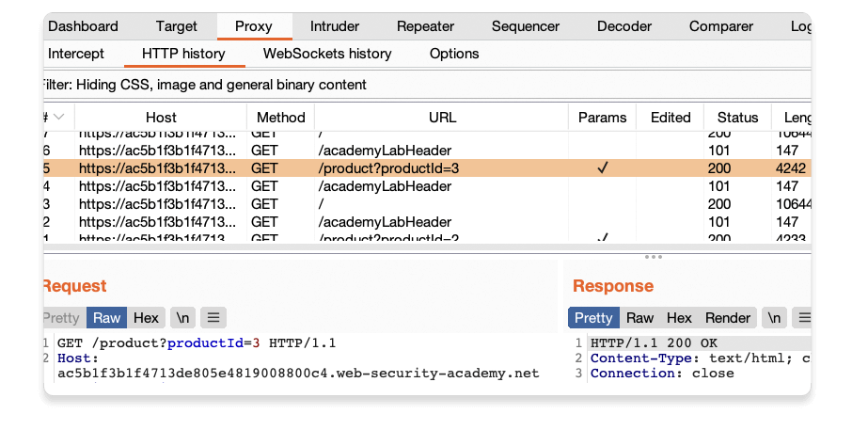868x430 pixels.
Task: Sort table by Params column header
Action: click(x=602, y=118)
